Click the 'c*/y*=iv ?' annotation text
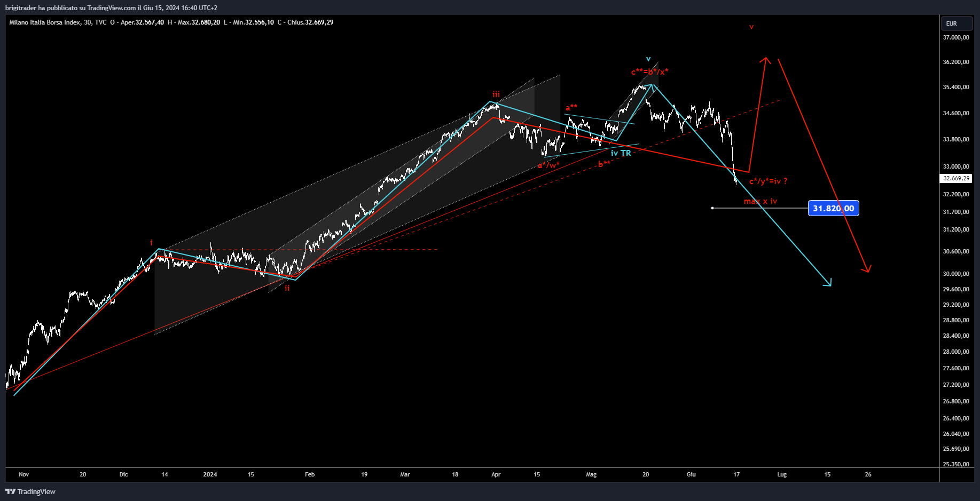980x501 pixels. click(x=768, y=181)
